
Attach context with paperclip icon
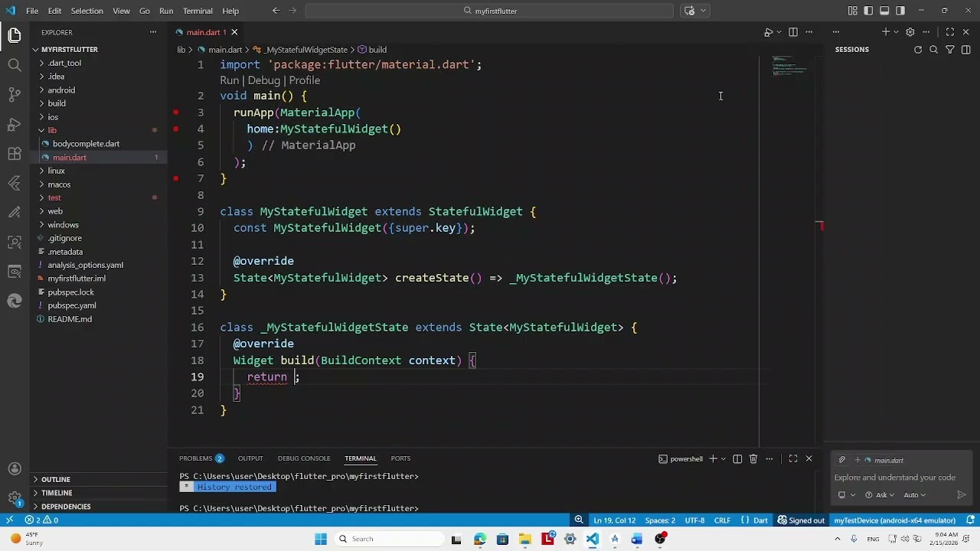pos(841,460)
